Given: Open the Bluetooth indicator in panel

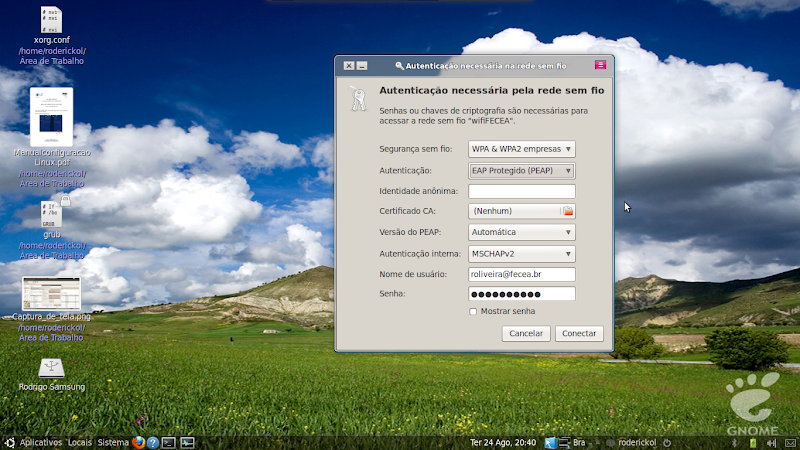Looking at the screenshot, I should point(735,443).
